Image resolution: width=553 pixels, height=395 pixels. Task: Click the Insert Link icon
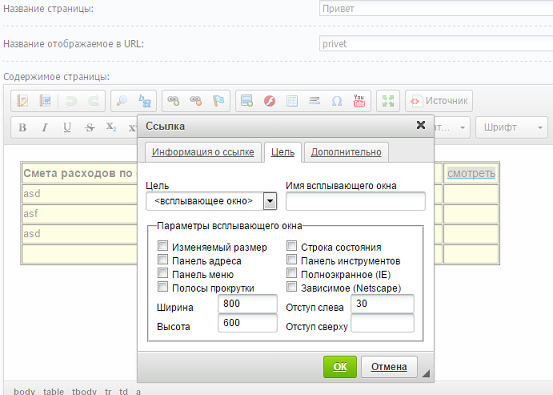tap(173, 101)
